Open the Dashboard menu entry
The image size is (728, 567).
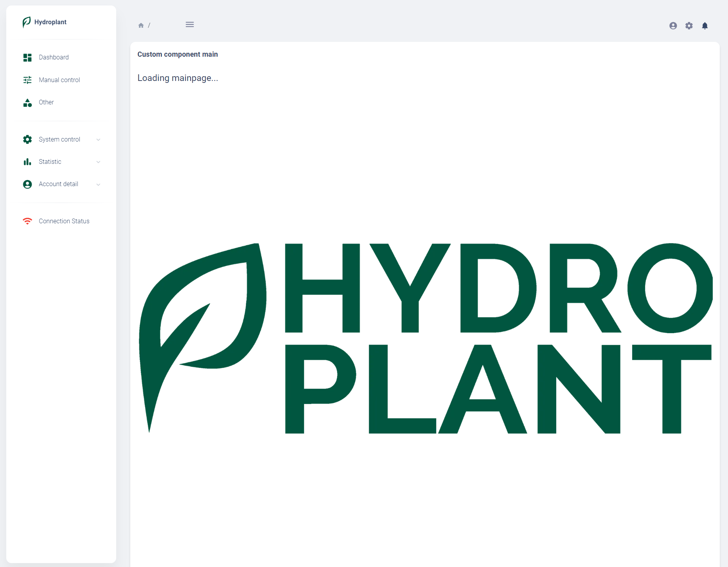tap(54, 57)
